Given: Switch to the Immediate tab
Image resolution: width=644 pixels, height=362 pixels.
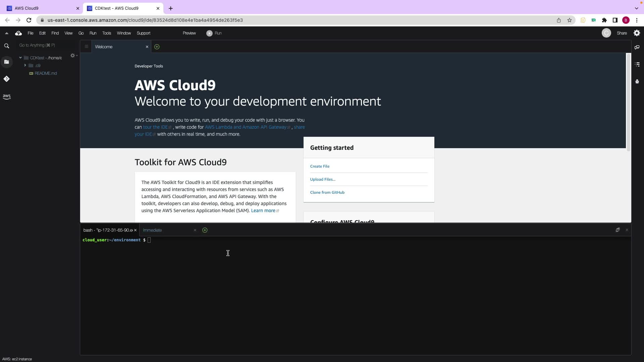Looking at the screenshot, I should (152, 230).
